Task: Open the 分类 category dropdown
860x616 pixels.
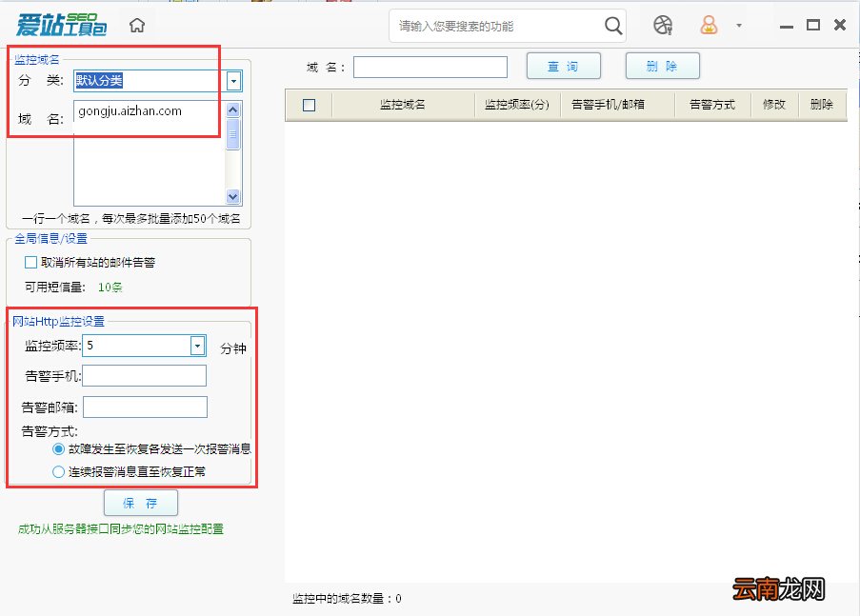Action: (x=233, y=81)
